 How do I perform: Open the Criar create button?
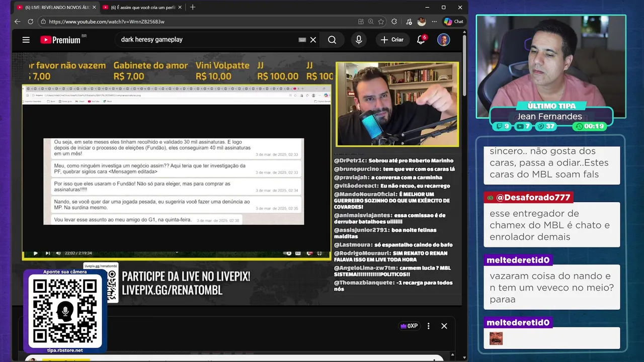tap(392, 40)
